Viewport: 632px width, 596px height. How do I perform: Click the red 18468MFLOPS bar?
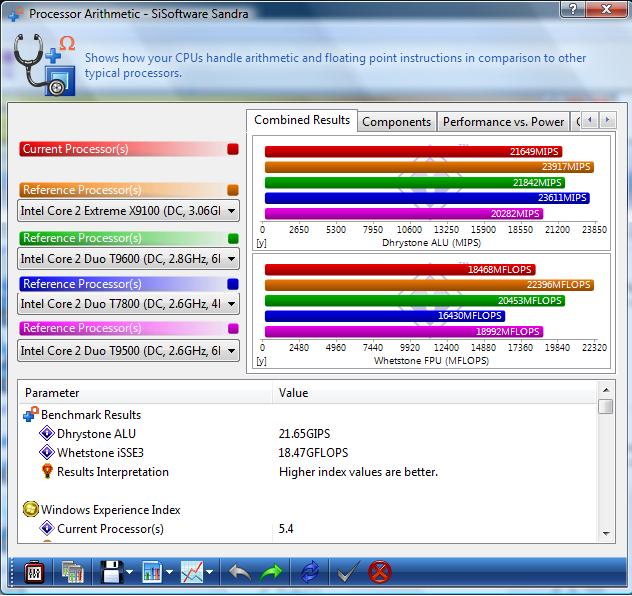pyautogui.click(x=400, y=270)
